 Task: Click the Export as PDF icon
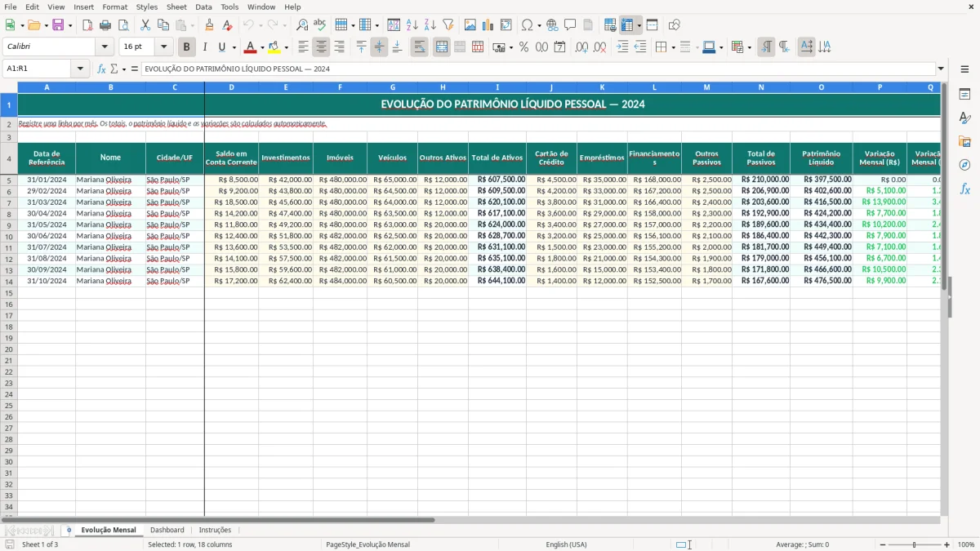click(x=87, y=25)
